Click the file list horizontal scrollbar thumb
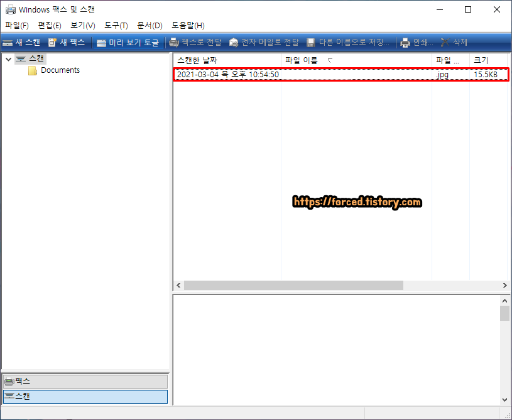512x420 pixels. pyautogui.click(x=293, y=285)
